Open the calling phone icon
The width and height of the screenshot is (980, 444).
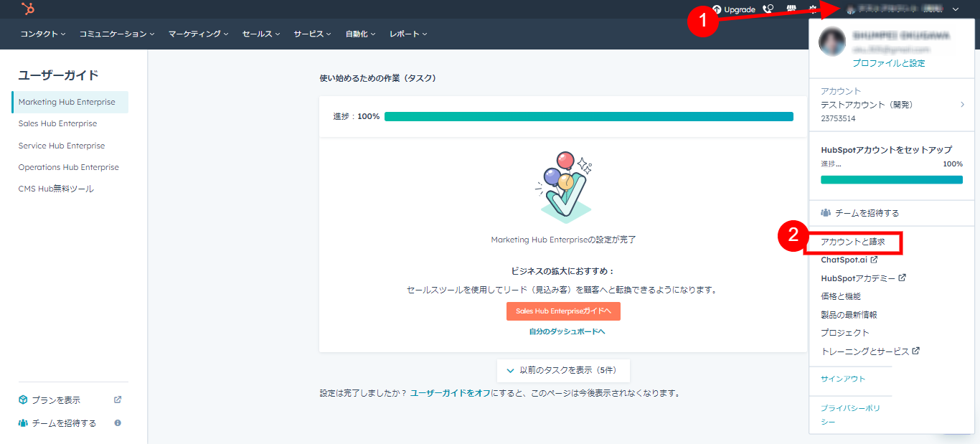point(768,9)
